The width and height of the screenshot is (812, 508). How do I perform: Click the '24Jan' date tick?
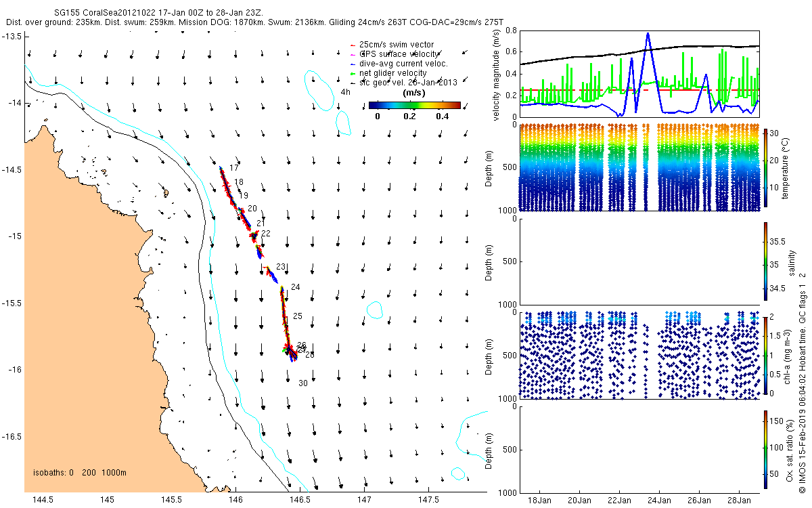tap(659, 500)
